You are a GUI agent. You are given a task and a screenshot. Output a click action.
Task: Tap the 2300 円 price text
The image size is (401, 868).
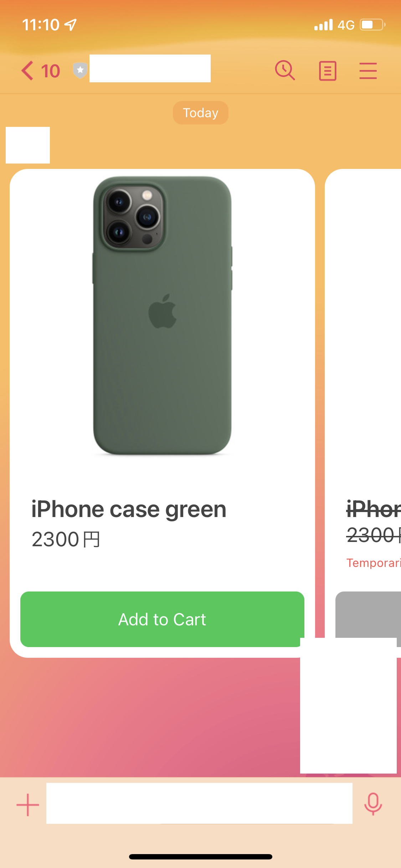pos(66,539)
